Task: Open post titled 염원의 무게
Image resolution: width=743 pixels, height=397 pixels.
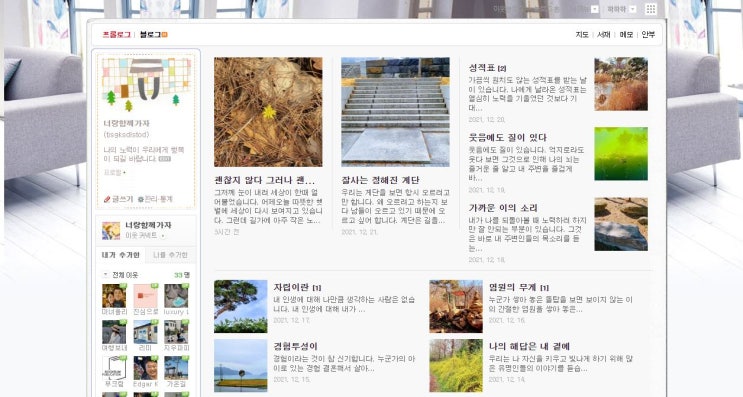Action: tap(512, 287)
